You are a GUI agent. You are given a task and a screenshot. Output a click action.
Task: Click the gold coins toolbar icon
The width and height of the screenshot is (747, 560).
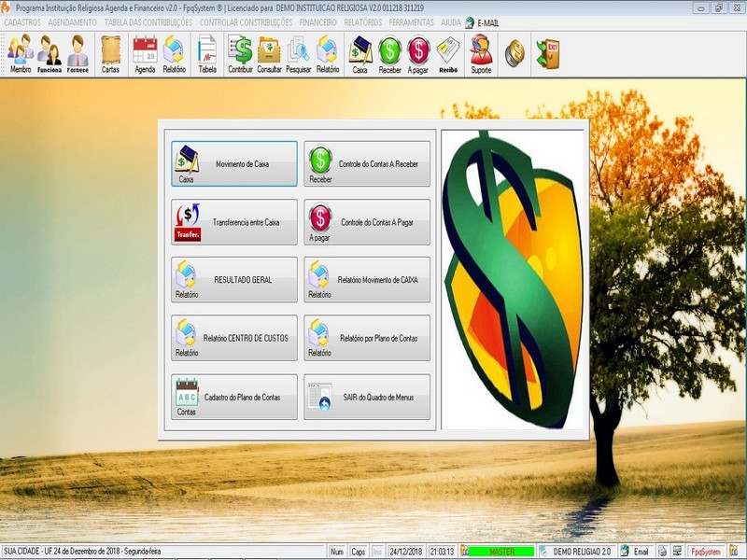click(514, 53)
